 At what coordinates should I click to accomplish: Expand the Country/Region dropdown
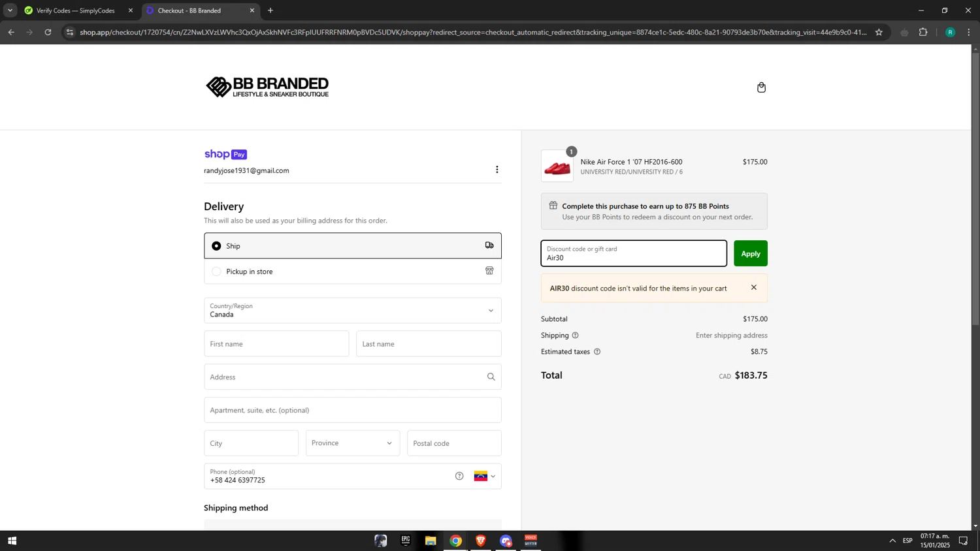pos(353,310)
